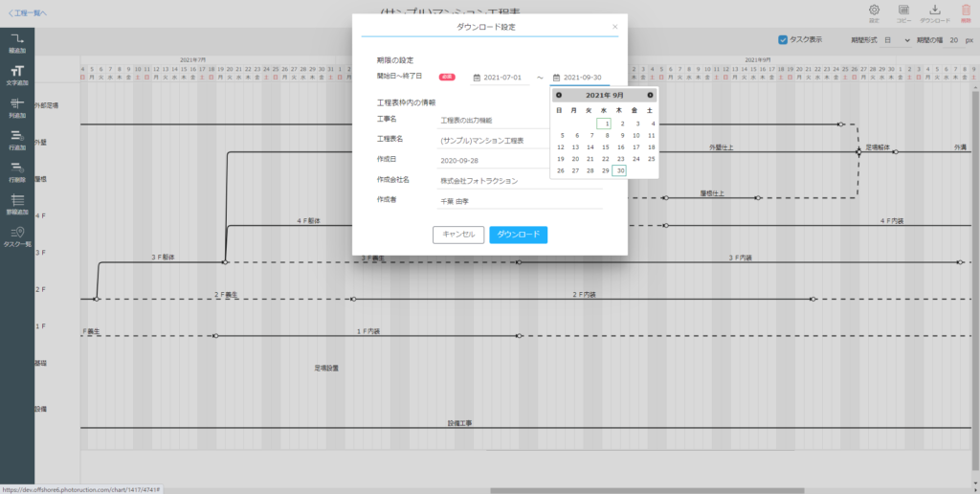Click the 行削除 (delete row) icon

(17, 171)
